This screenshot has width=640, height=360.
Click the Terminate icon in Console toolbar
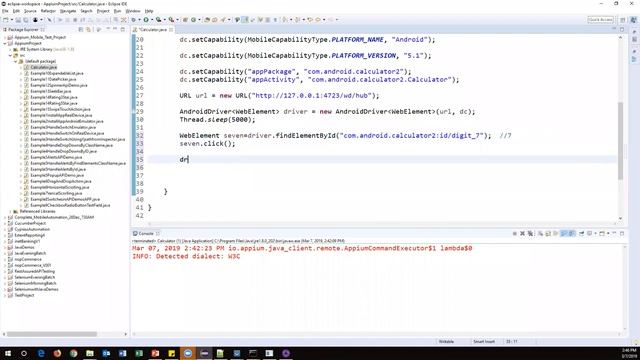click(x=514, y=233)
